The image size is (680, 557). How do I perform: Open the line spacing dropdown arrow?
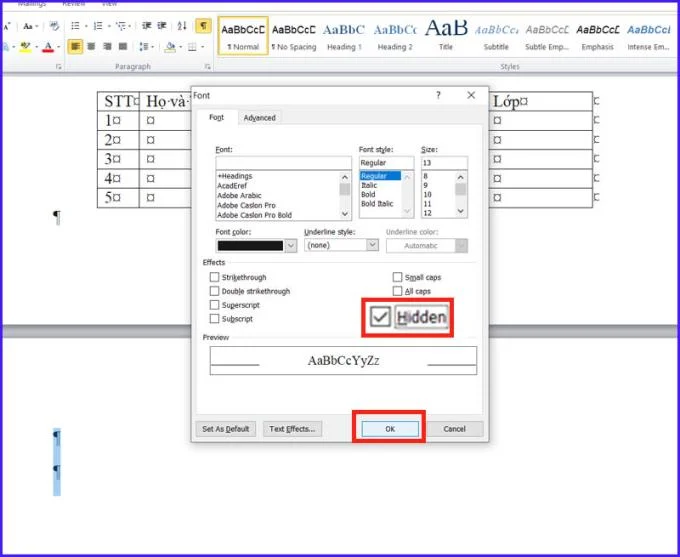pos(153,47)
